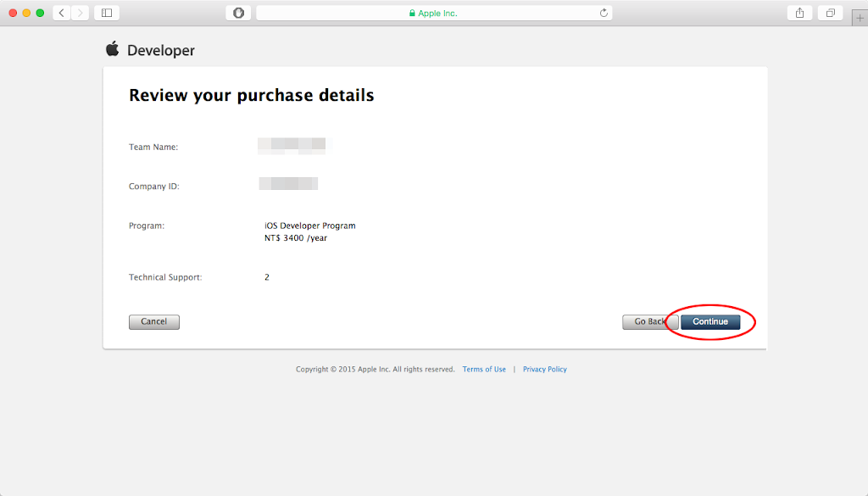
Task: Open the Privacy Policy link
Action: click(x=544, y=370)
